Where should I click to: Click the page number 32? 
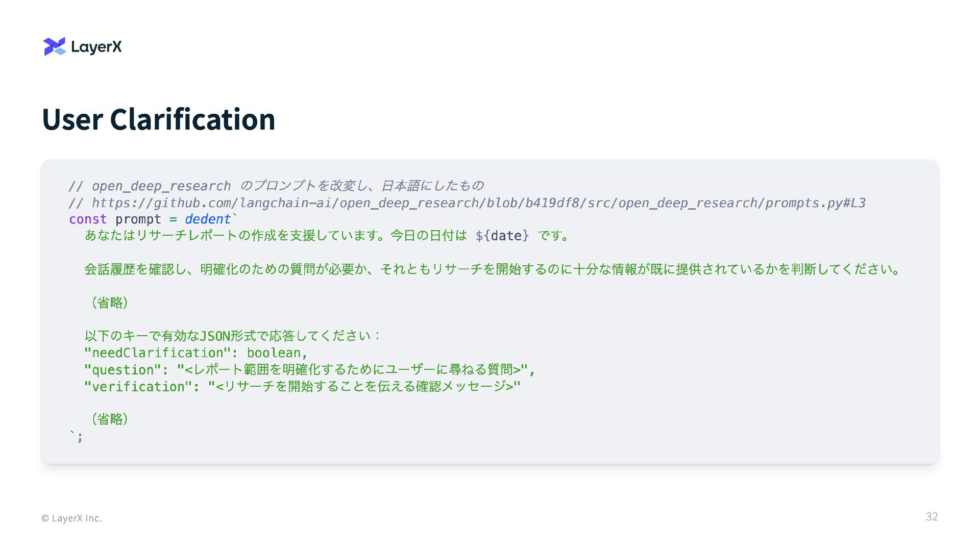(x=932, y=517)
